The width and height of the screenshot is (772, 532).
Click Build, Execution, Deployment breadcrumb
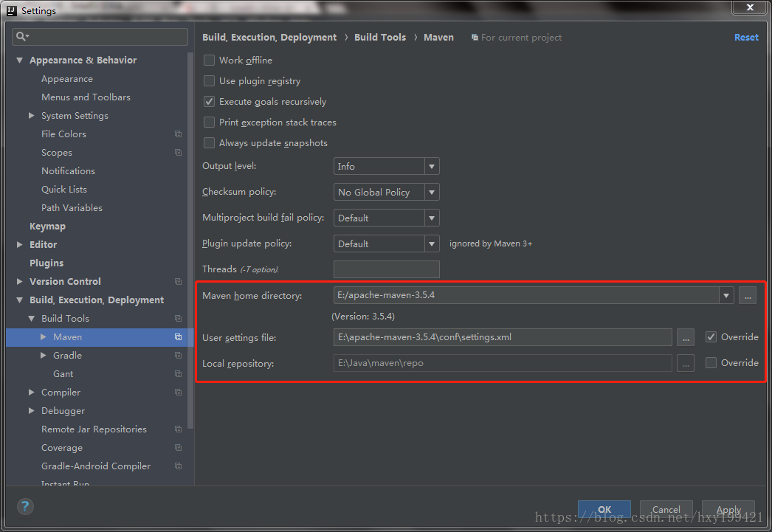(x=269, y=38)
